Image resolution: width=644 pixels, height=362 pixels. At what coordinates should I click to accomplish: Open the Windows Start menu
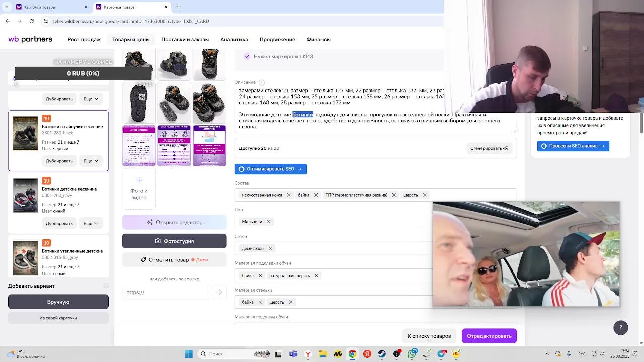point(189,354)
